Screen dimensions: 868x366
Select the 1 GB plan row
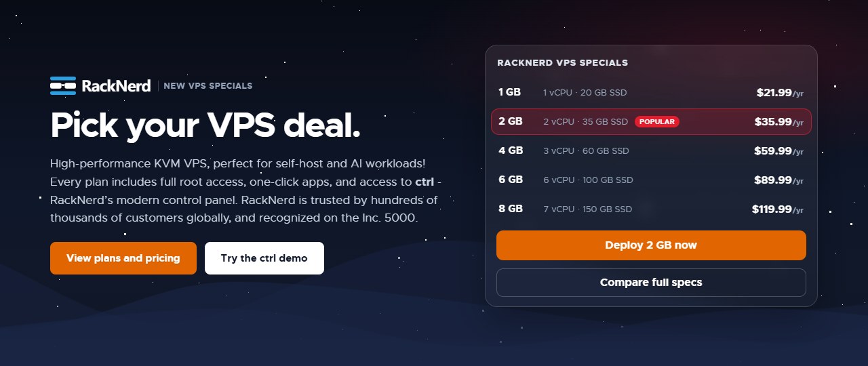point(651,93)
